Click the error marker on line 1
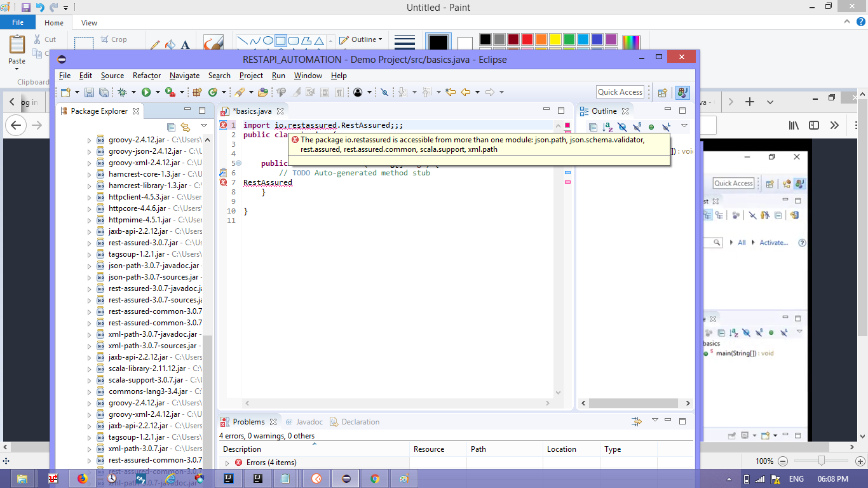 pos(223,125)
